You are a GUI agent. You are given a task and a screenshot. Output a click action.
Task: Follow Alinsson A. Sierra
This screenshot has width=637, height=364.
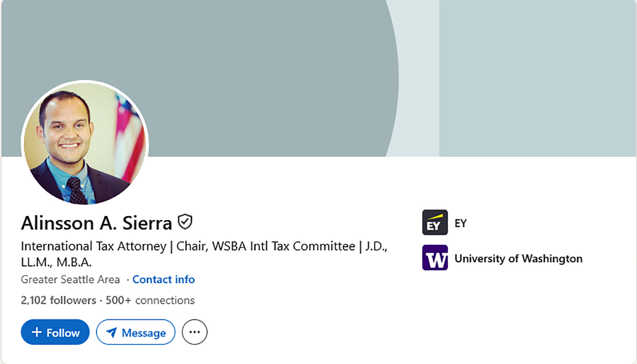click(x=55, y=332)
